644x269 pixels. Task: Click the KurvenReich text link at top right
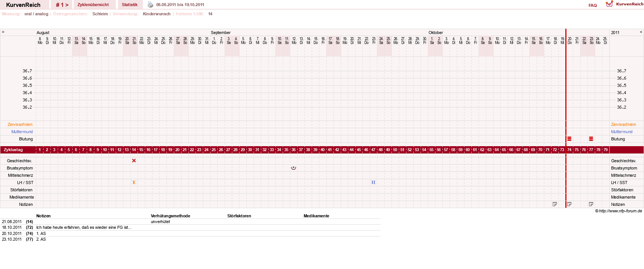pyautogui.click(x=629, y=4)
